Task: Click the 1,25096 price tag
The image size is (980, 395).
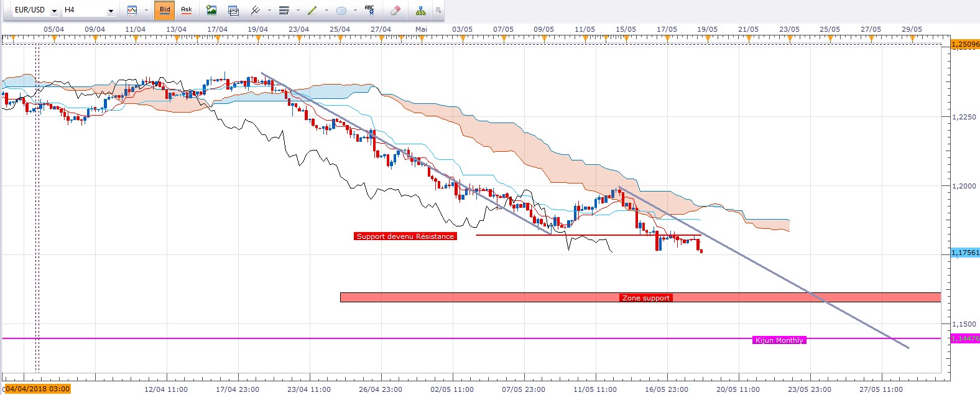Action: click(965, 44)
